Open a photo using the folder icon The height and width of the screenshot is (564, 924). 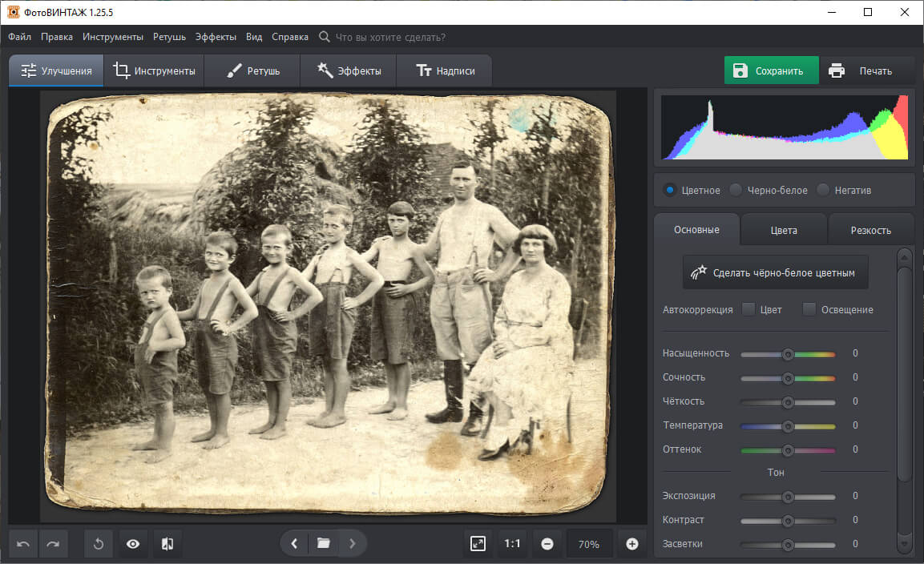point(323,543)
